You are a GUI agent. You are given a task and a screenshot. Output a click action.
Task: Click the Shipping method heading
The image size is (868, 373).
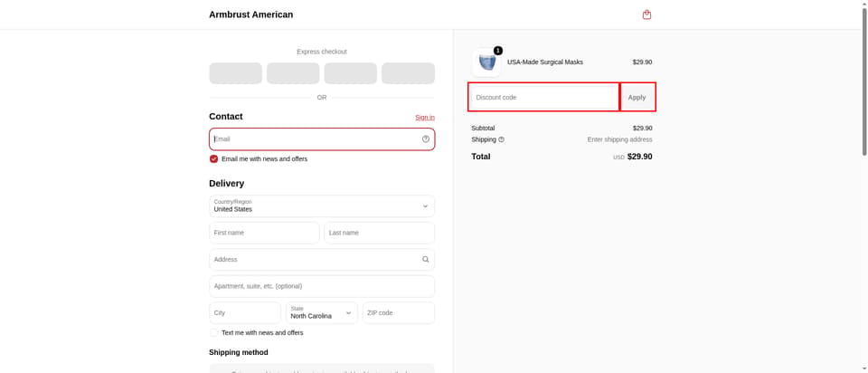coord(239,352)
